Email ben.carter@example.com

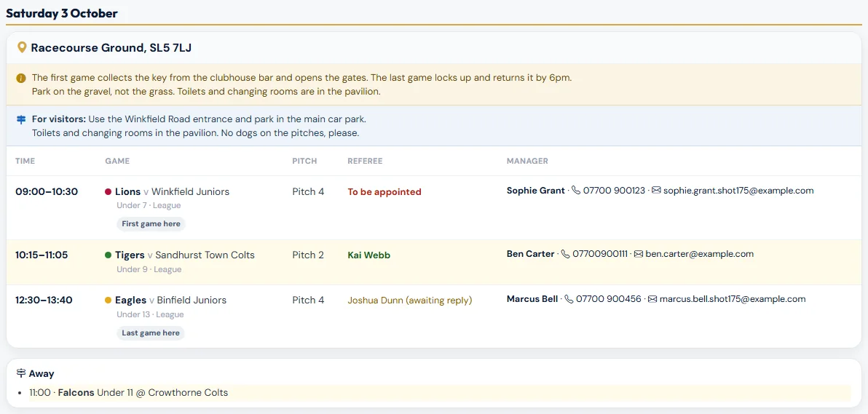point(700,254)
